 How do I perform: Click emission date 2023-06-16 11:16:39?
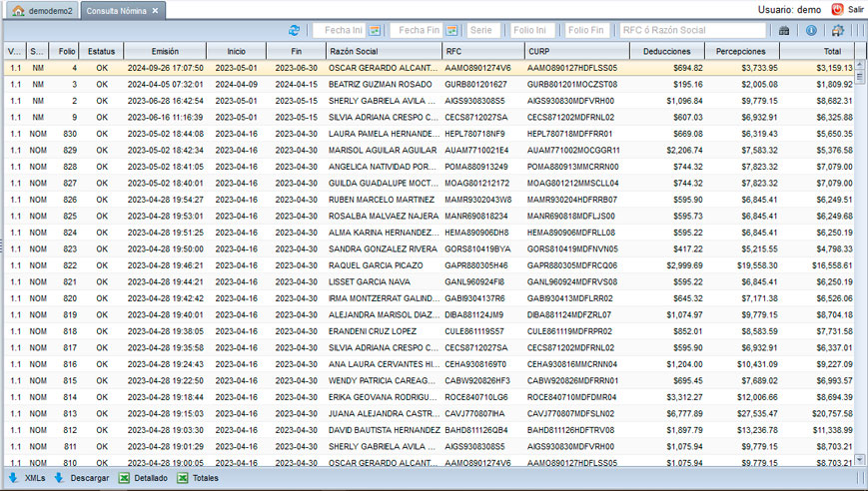(165, 117)
